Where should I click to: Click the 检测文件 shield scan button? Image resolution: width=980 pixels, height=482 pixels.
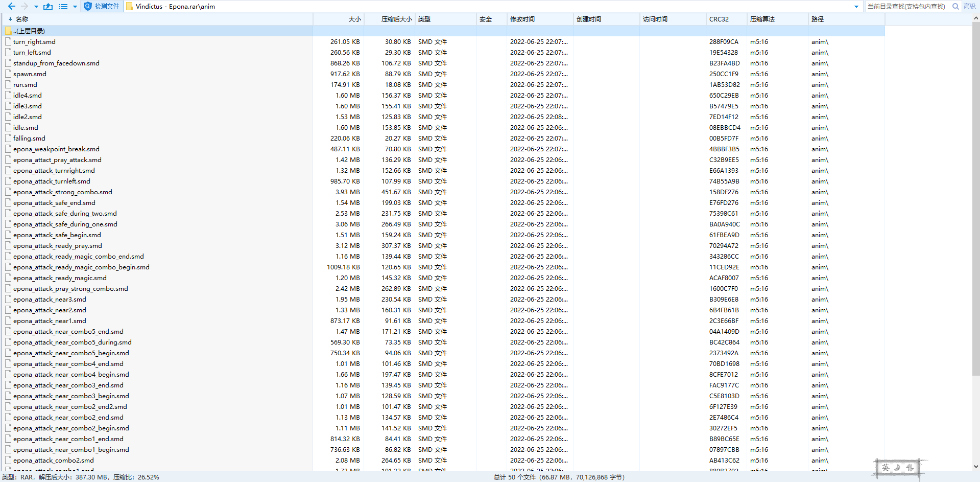tap(102, 7)
